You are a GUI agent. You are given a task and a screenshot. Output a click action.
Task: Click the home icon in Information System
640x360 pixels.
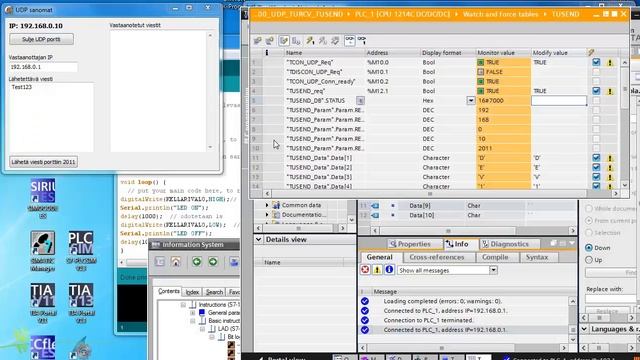[x=176, y=262]
